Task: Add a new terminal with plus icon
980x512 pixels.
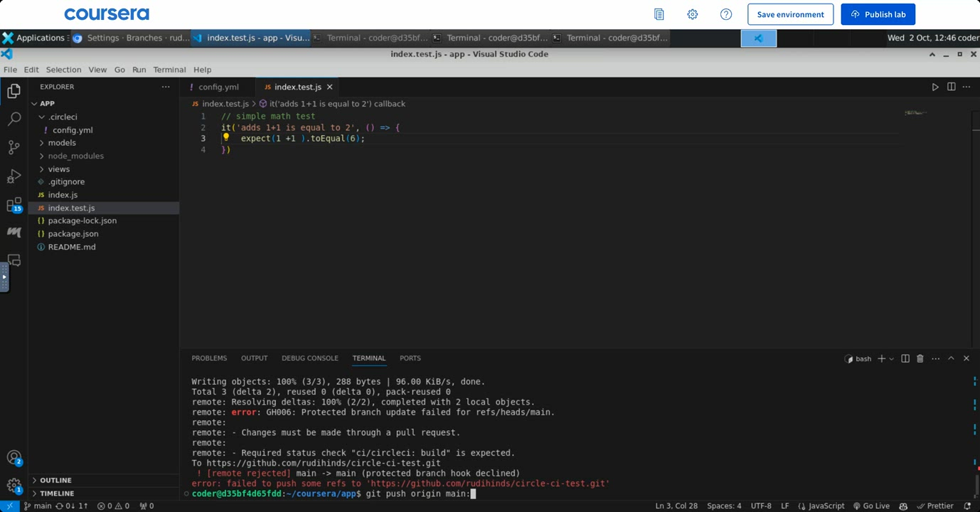Action: pos(882,358)
